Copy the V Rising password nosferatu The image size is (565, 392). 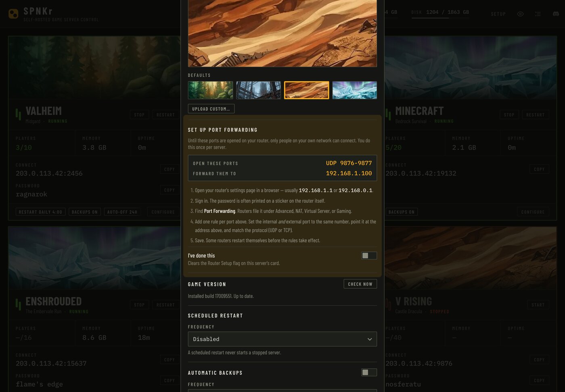click(x=539, y=380)
